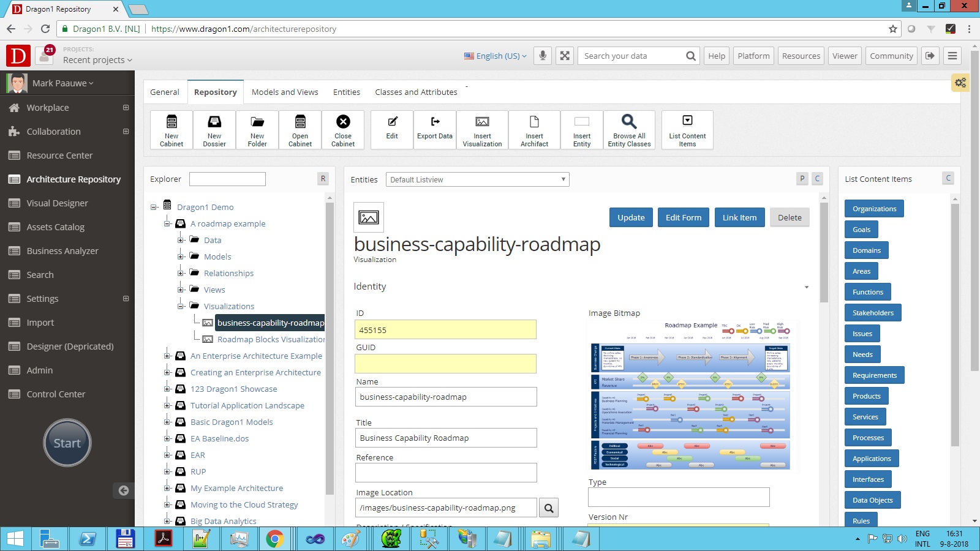The image size is (980, 551).
Task: Open the hamburger menu icon
Action: tap(952, 56)
